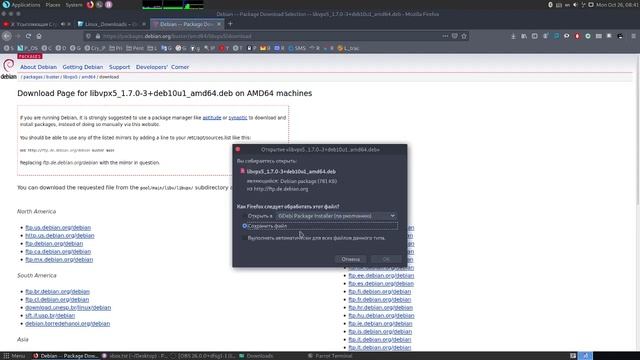This screenshot has height=360, width=640.
Task: Click the system monitor graph in the top panel
Action: click(x=173, y=4)
